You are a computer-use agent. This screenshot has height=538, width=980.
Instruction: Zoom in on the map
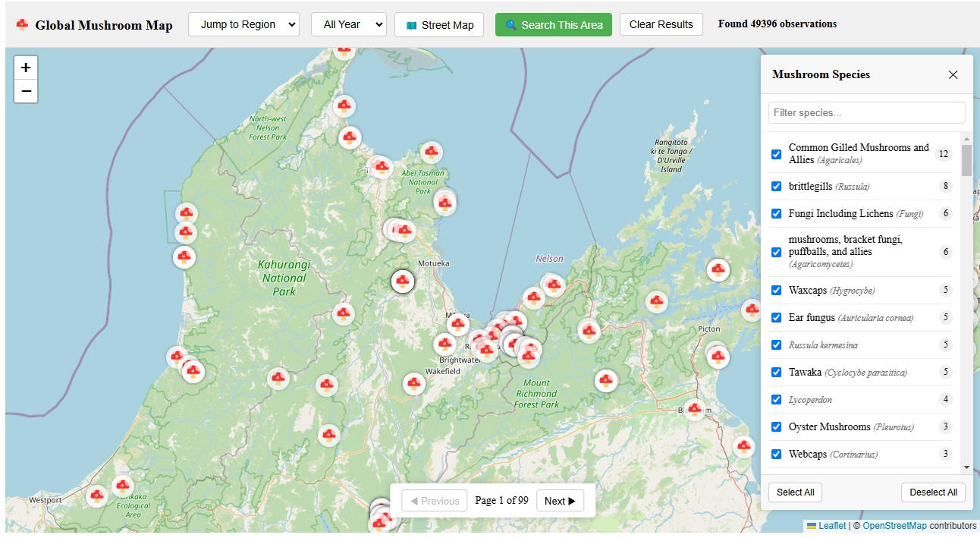(26, 68)
